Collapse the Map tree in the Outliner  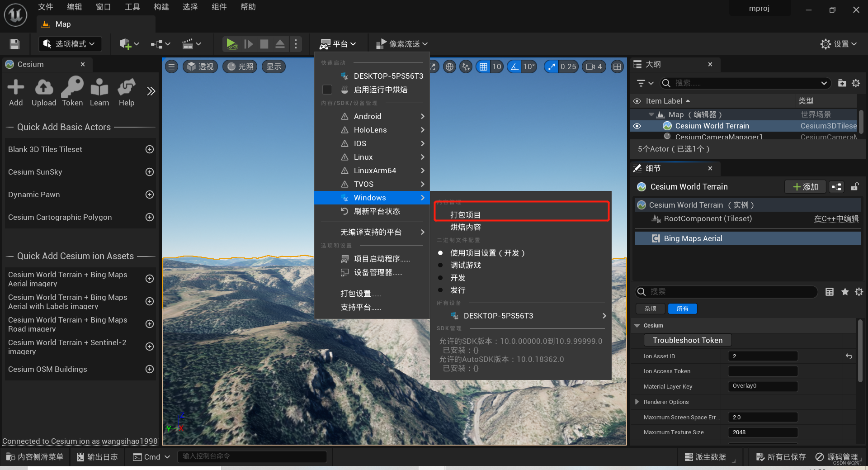[x=651, y=115]
